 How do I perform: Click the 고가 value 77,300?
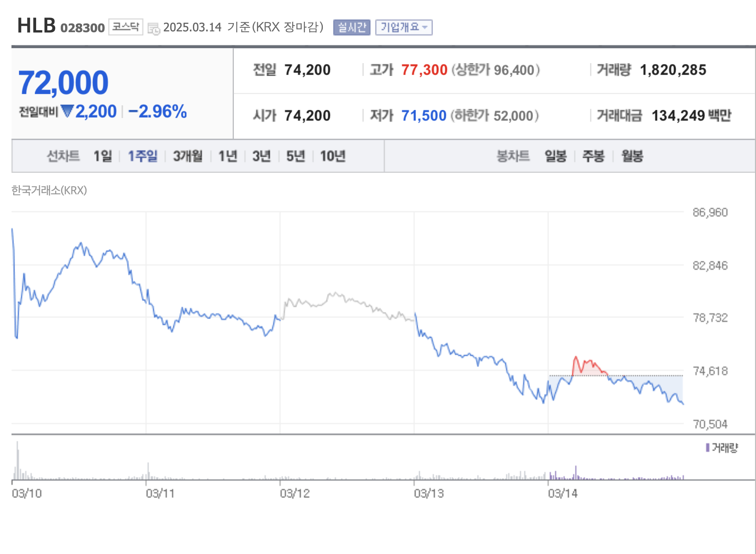coord(424,70)
